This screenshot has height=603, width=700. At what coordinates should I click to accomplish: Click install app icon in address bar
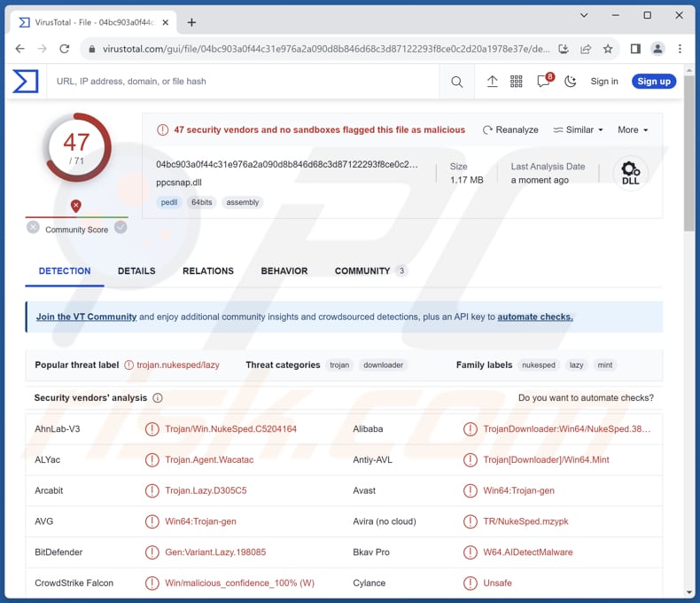[x=564, y=49]
